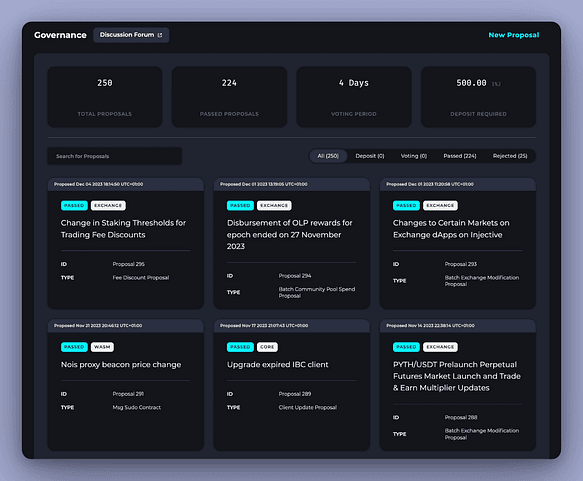Select the All (250) filter tab

pyautogui.click(x=328, y=156)
